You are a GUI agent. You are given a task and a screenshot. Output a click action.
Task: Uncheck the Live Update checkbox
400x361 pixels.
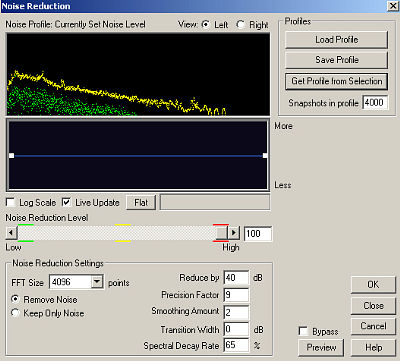click(66, 202)
